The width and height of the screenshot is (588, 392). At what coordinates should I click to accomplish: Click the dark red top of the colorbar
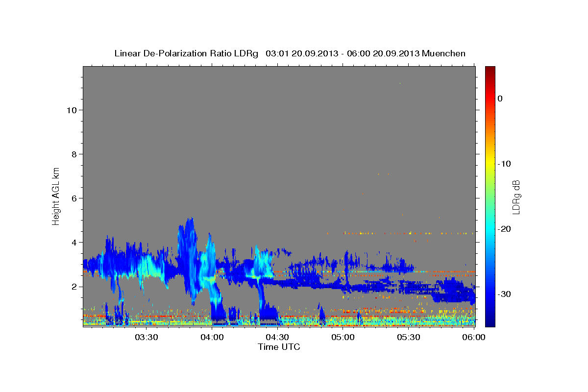click(490, 70)
